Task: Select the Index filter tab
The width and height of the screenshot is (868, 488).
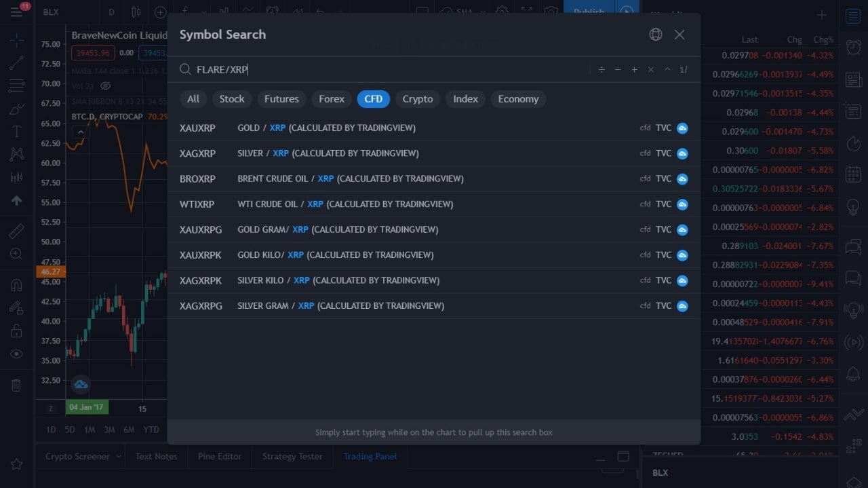Action: point(466,99)
